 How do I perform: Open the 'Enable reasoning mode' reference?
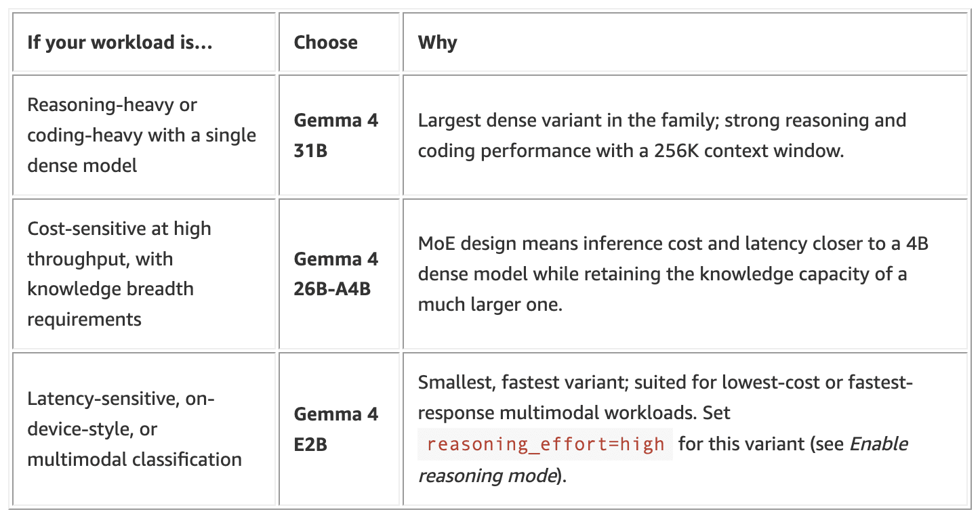[663, 460]
